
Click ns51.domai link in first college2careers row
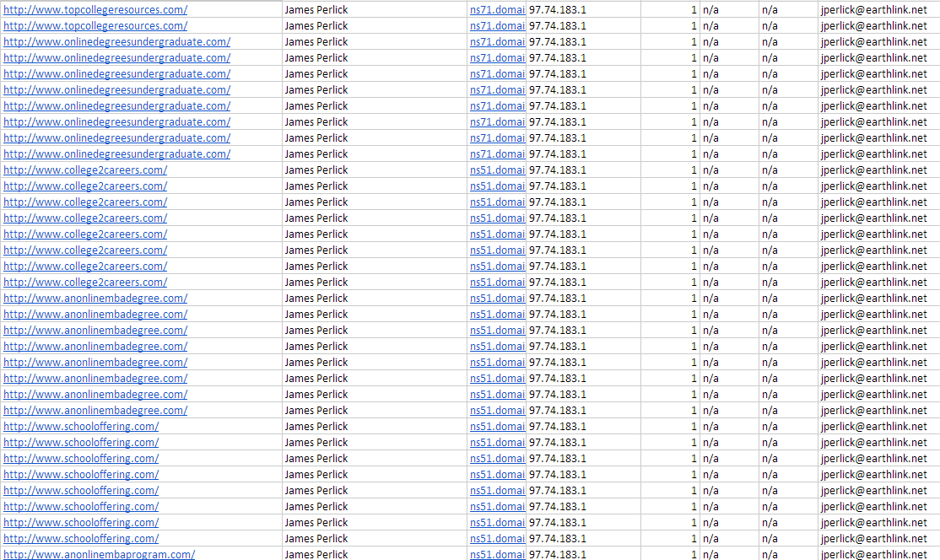point(497,170)
